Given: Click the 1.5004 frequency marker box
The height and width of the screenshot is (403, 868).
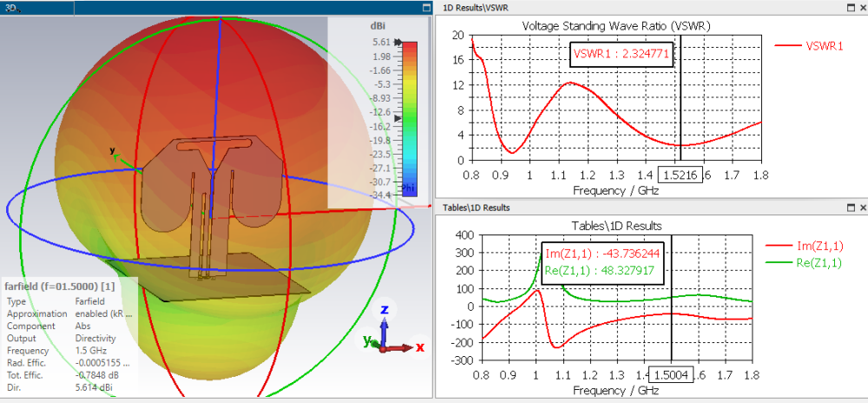Looking at the screenshot, I should pyautogui.click(x=671, y=376).
